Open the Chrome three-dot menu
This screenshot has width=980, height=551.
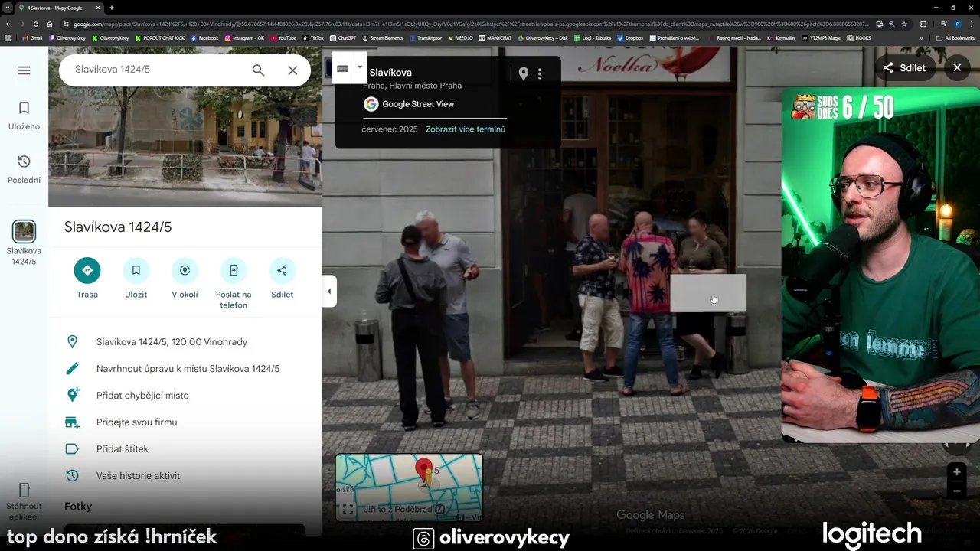coord(972,24)
